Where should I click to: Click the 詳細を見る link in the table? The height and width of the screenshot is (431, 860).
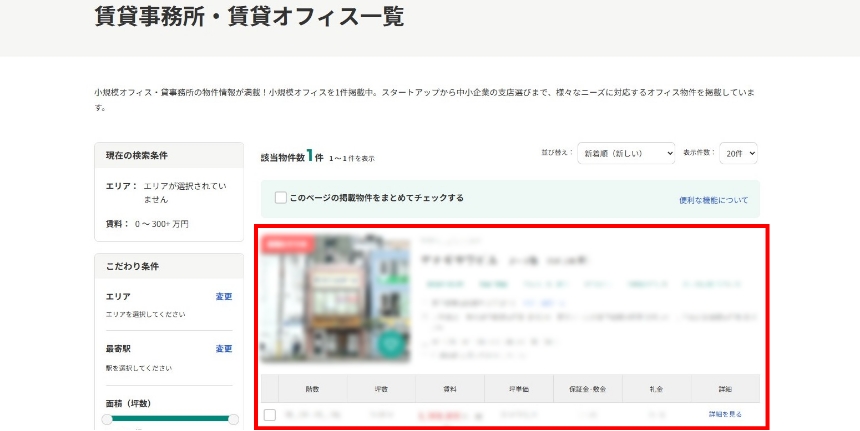[725, 414]
